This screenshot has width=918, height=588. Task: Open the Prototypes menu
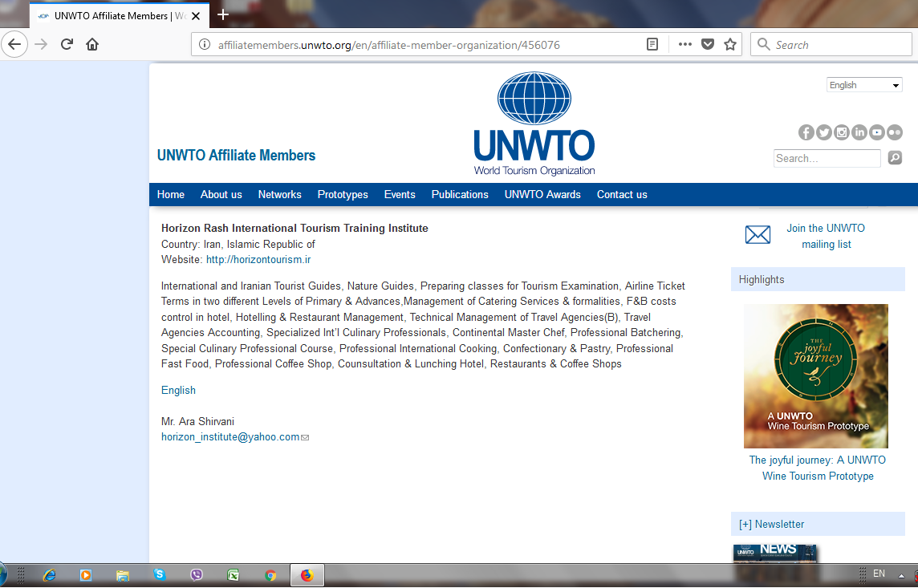pos(343,194)
